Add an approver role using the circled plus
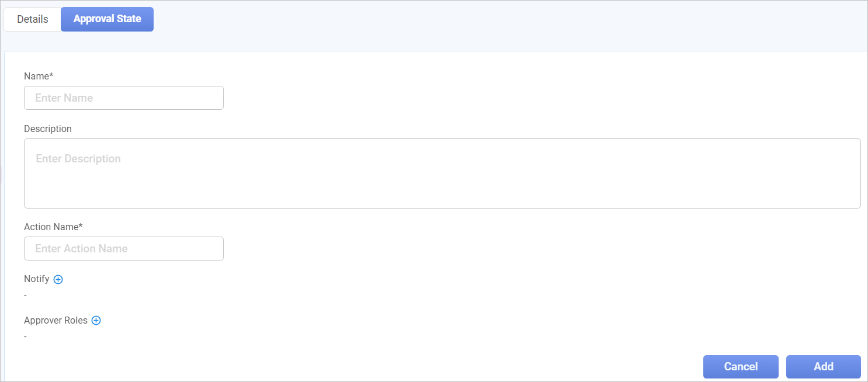Viewport: 868px width, 382px height. 96,321
